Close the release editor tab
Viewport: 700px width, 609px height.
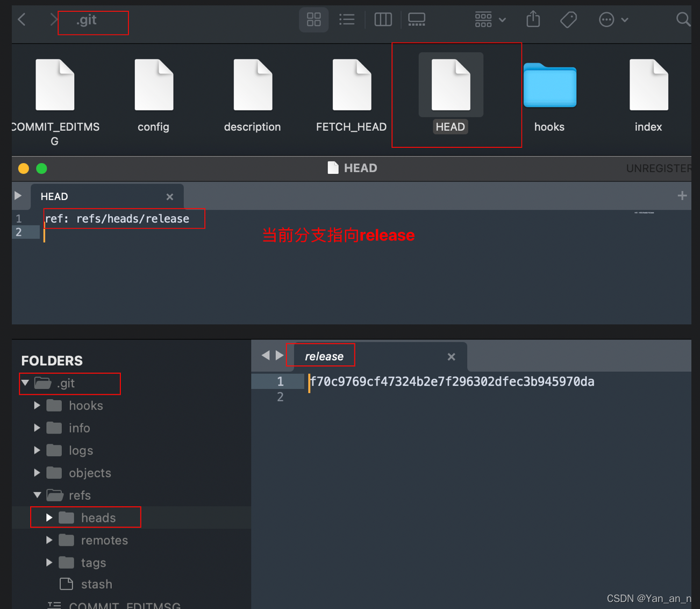(x=452, y=357)
